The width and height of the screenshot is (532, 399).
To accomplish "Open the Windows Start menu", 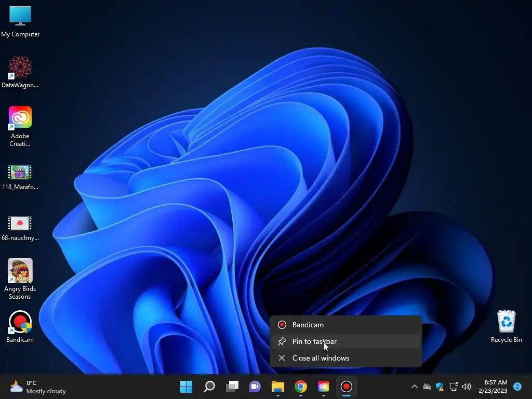I will [x=187, y=387].
